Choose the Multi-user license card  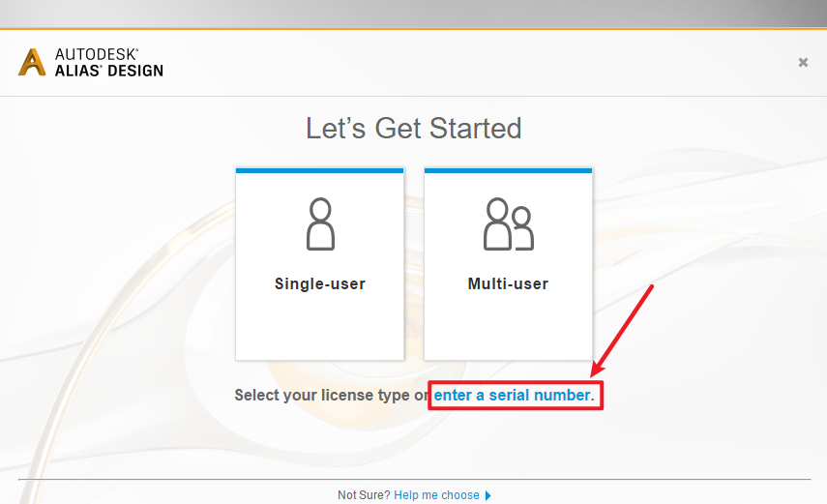tap(509, 264)
